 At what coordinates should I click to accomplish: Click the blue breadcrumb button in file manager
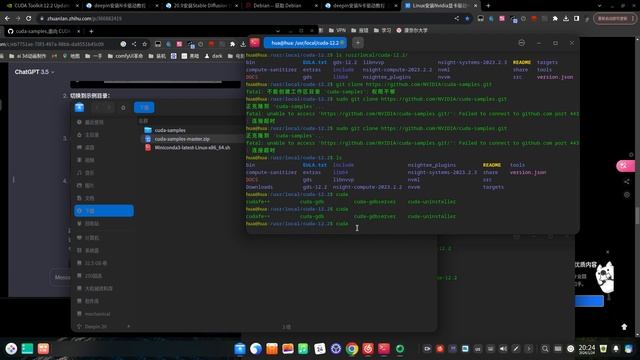coord(144,107)
